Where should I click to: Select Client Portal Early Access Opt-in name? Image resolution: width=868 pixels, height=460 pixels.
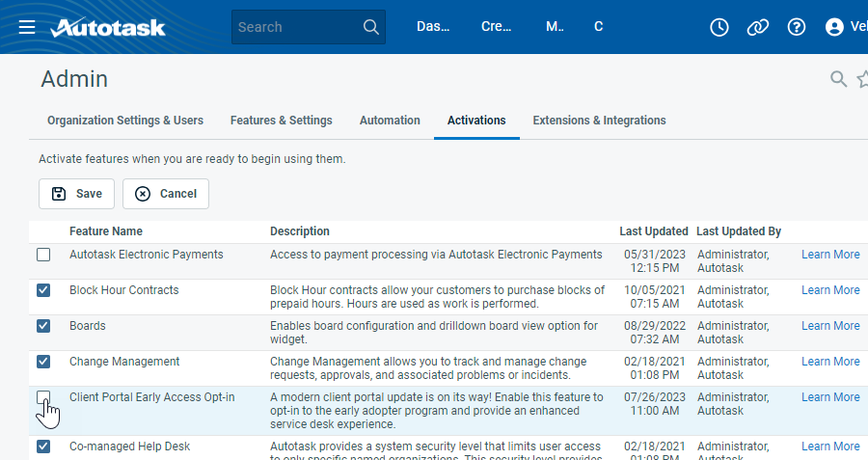tap(151, 397)
